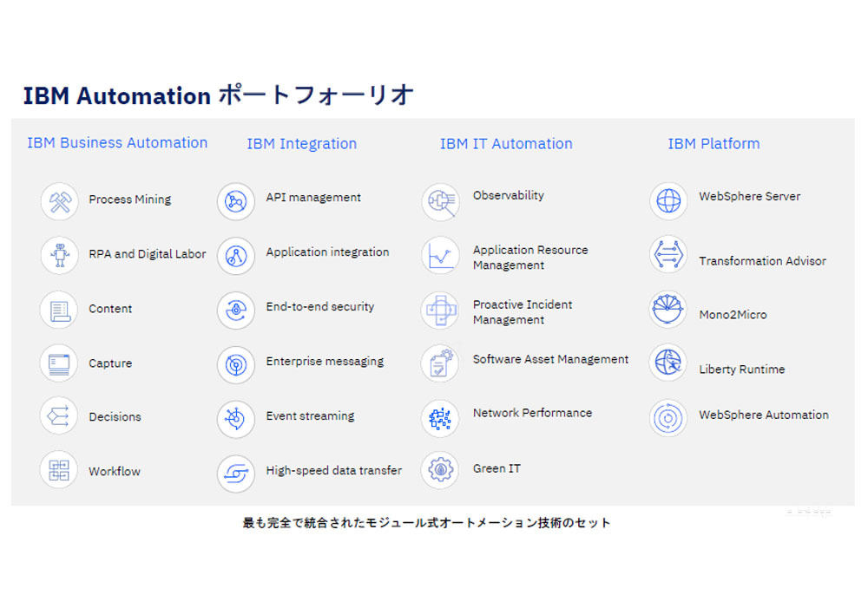Click the 'Liberty Runtime' label

(742, 369)
